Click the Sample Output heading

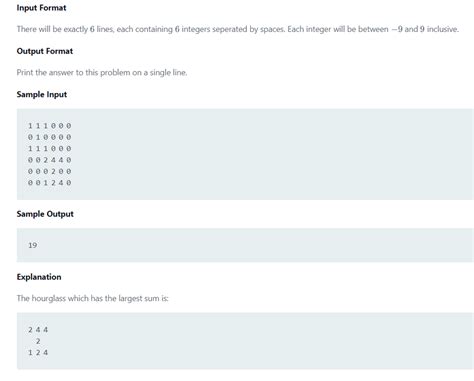tap(45, 214)
